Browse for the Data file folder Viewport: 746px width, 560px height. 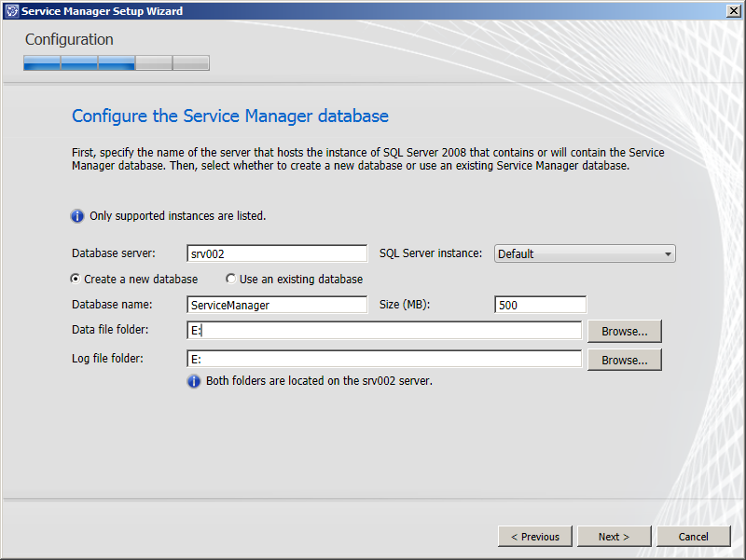point(624,332)
